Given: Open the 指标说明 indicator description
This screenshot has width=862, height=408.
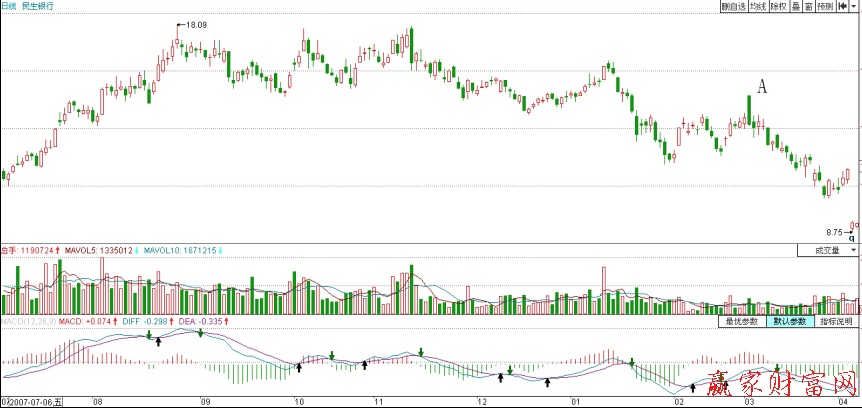Looking at the screenshot, I should coord(836,322).
